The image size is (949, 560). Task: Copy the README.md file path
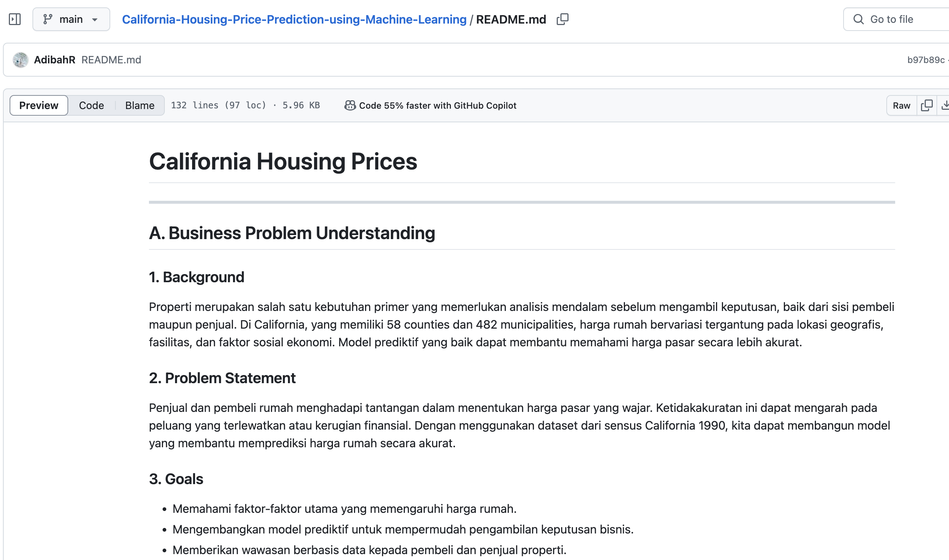point(562,19)
